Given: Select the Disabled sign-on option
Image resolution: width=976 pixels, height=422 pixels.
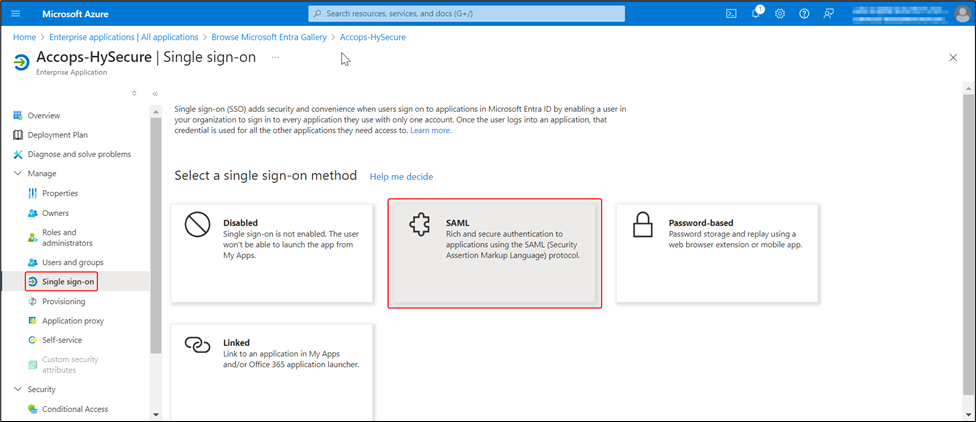Looking at the screenshot, I should 272,253.
